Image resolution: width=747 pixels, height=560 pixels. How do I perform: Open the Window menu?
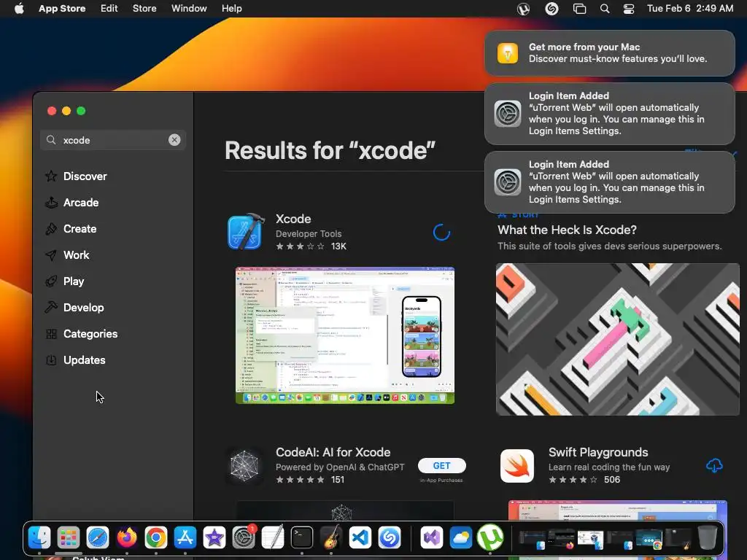(x=189, y=9)
